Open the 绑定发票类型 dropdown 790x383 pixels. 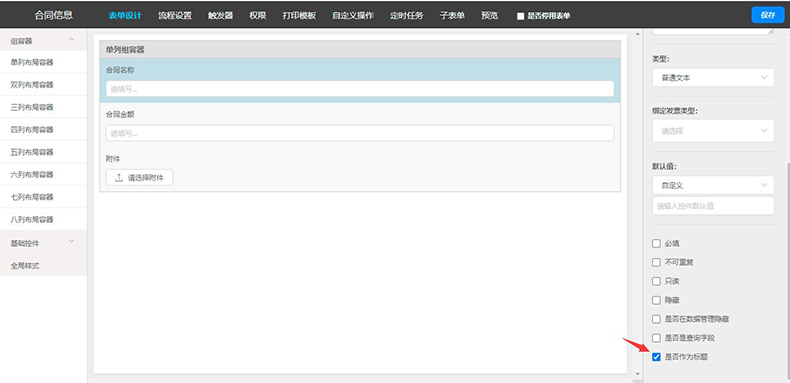tap(713, 131)
